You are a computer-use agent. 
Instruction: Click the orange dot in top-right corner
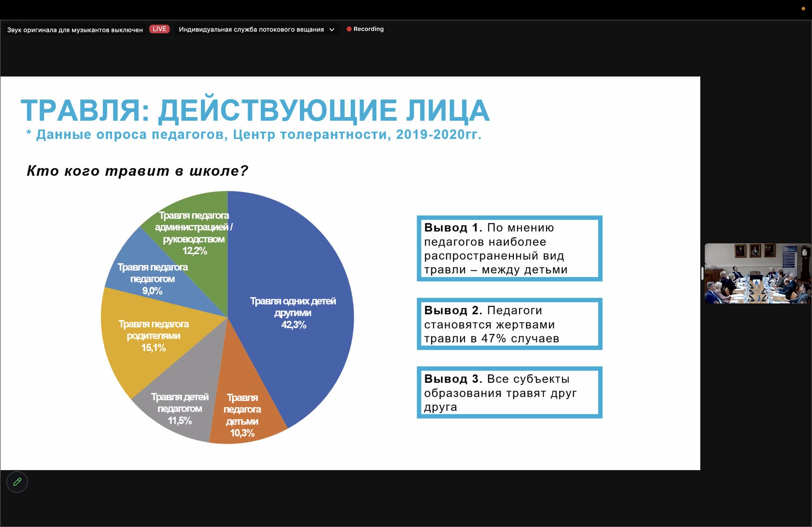[x=803, y=9]
